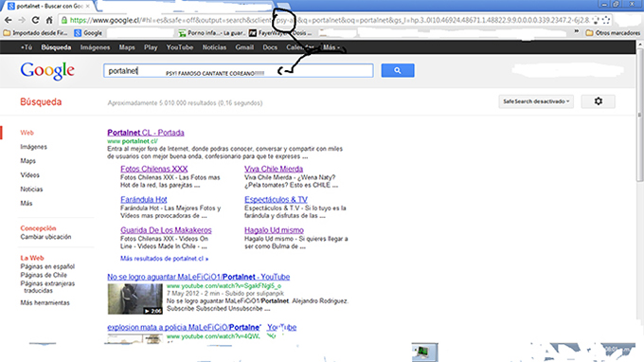Switch to Imágenes in the left sidebar

click(x=34, y=147)
